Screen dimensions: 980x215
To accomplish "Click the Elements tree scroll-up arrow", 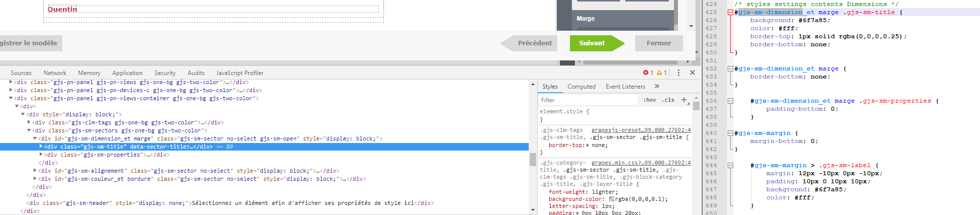I will tap(533, 84).
